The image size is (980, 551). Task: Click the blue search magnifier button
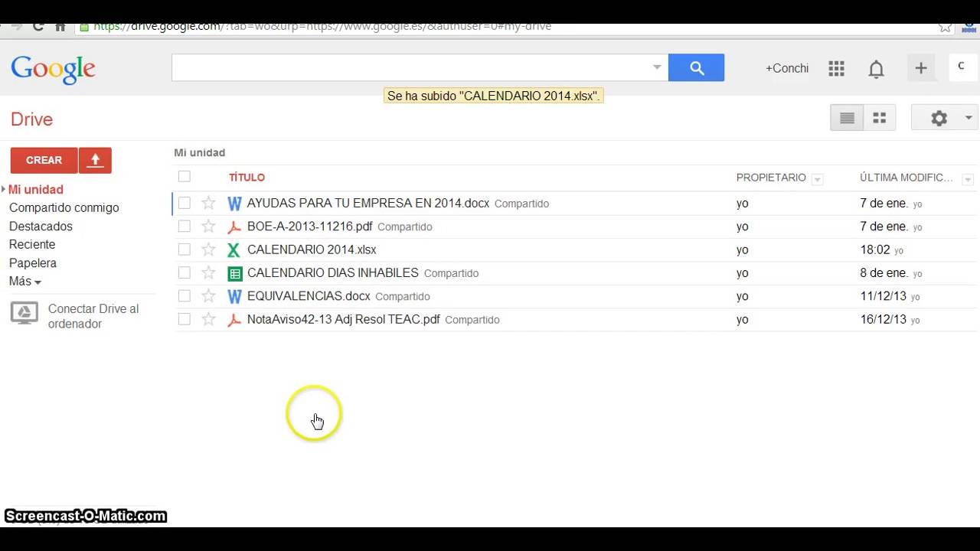pos(696,68)
